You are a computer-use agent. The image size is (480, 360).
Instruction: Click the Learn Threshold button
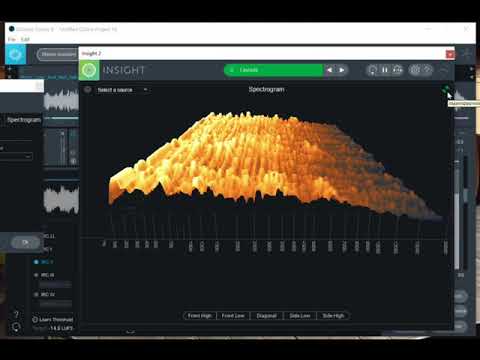(53, 319)
